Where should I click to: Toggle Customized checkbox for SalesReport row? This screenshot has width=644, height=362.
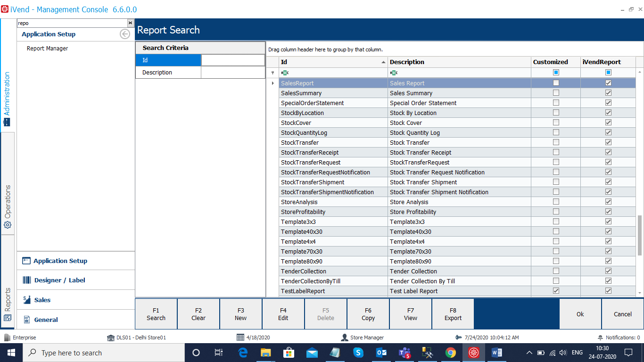(x=556, y=83)
